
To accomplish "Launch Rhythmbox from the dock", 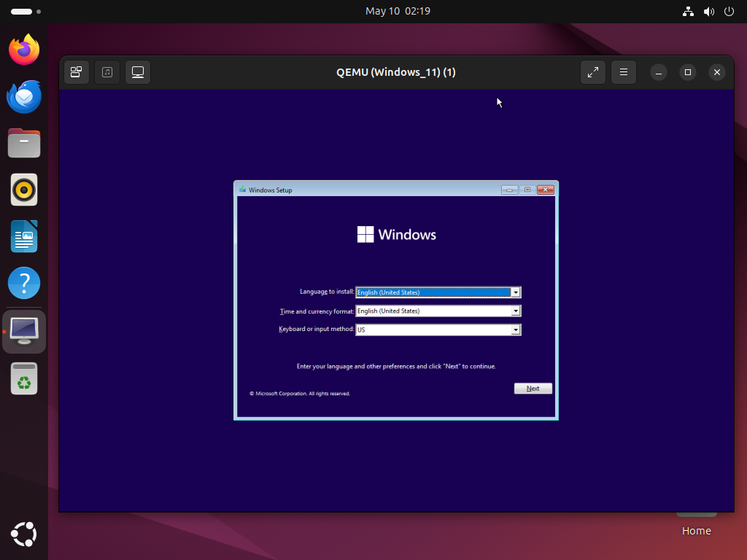I will [24, 190].
